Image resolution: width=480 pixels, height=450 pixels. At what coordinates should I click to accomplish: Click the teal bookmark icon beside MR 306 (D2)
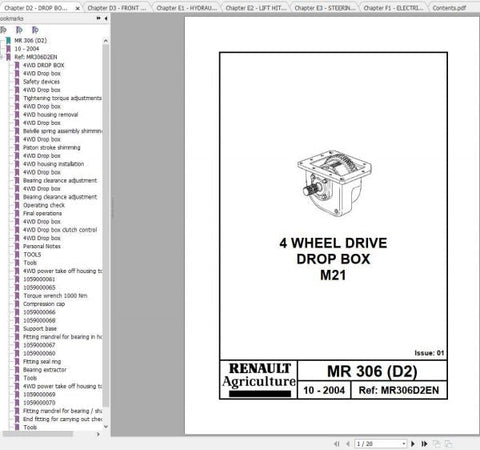point(8,40)
